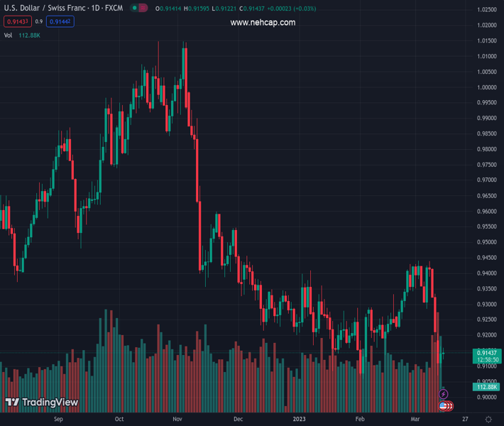Click the Nov label on time axis

(x=178, y=420)
